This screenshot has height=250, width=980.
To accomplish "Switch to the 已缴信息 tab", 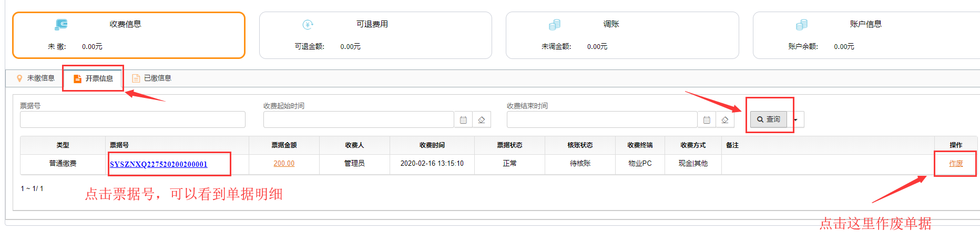I will click(151, 78).
